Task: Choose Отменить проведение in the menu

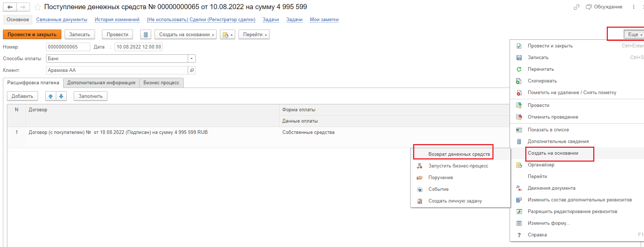Action: pyautogui.click(x=553, y=117)
